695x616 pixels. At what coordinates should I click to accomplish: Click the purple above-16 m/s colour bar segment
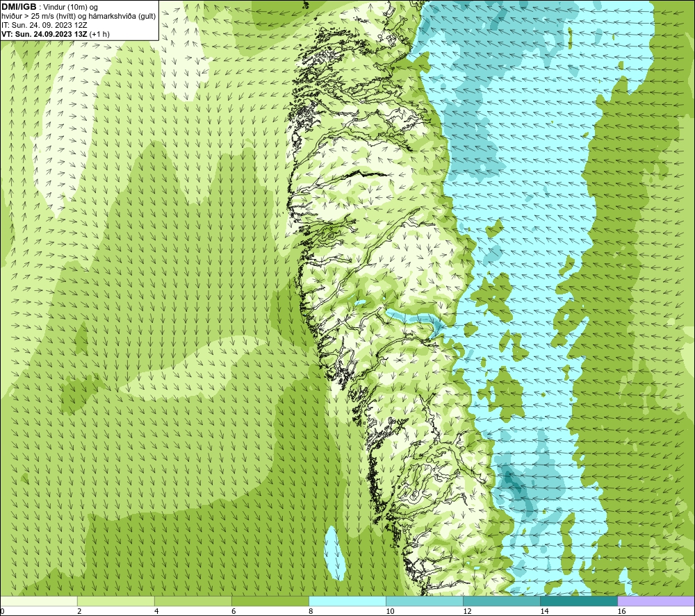[x=656, y=601]
